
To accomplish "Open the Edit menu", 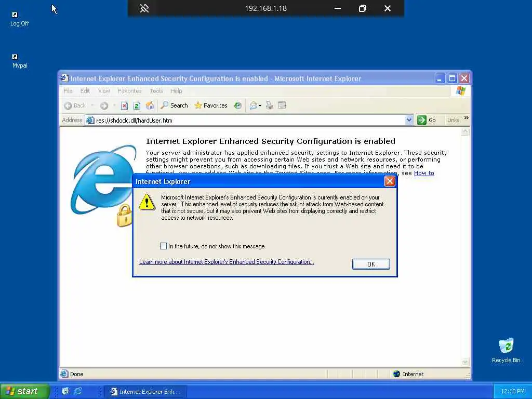I will click(x=85, y=91).
